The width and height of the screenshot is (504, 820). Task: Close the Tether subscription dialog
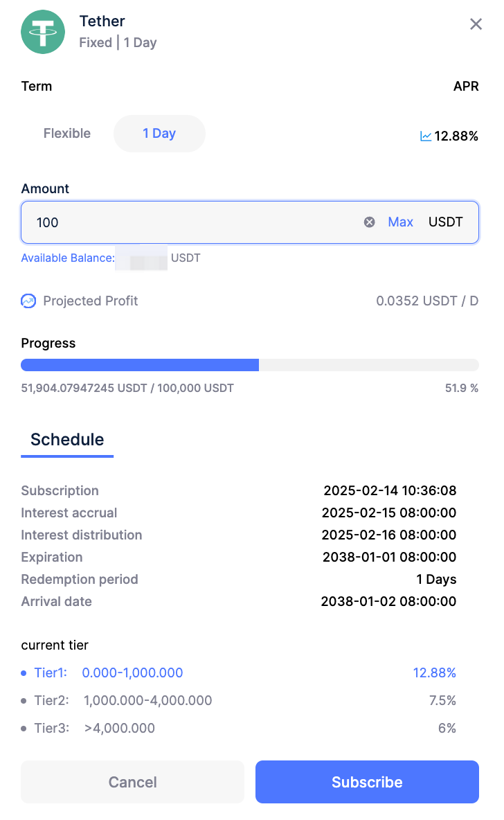[x=476, y=25]
